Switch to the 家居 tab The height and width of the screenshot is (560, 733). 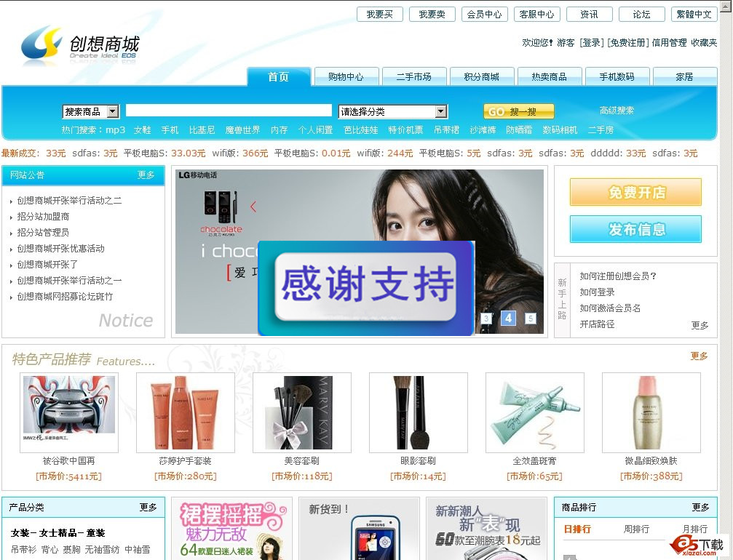pyautogui.click(x=684, y=76)
